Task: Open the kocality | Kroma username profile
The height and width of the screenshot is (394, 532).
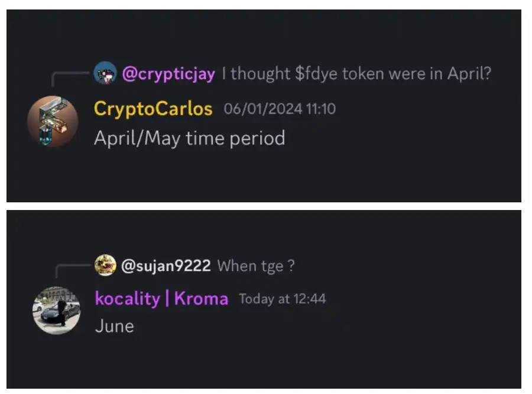Action: click(x=161, y=299)
